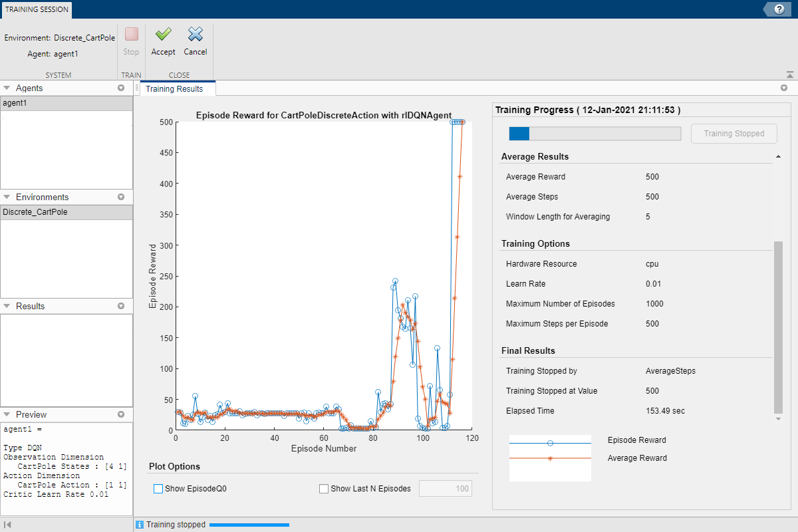This screenshot has height=532, width=798.
Task: Click the Learn Rate value 0.01
Action: (652, 284)
